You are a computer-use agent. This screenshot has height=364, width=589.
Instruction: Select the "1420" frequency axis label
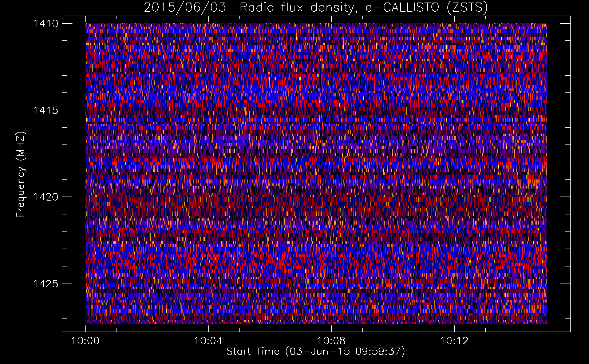point(46,197)
